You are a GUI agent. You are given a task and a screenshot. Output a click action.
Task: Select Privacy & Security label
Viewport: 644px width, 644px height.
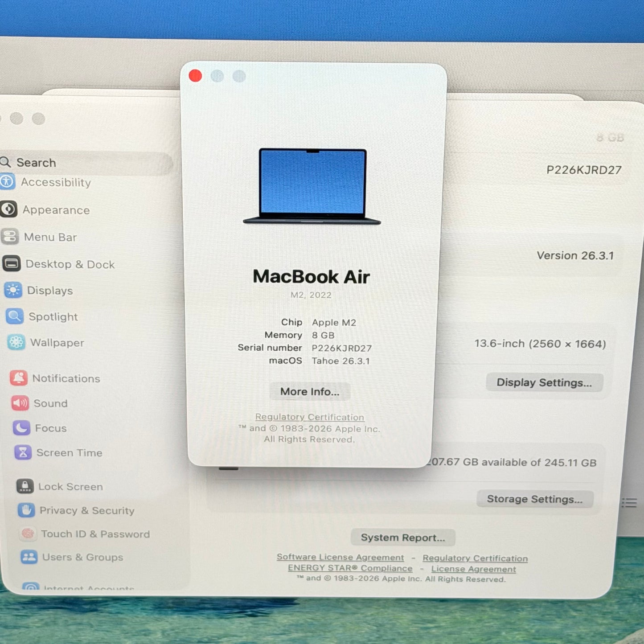87,511
